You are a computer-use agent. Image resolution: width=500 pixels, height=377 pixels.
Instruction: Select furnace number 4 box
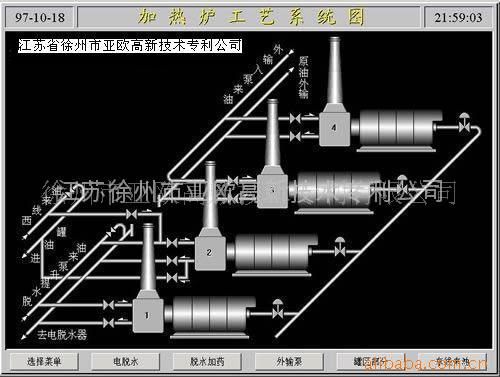334,129
